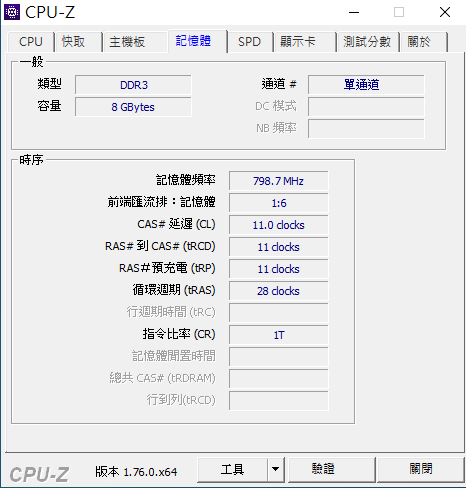Click the 通道 # label

tap(279, 84)
